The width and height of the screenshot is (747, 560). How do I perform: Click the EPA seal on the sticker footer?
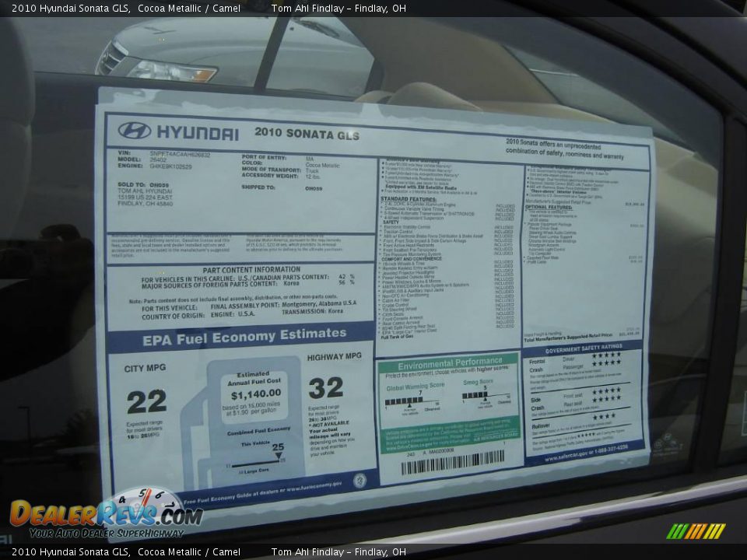point(359,481)
